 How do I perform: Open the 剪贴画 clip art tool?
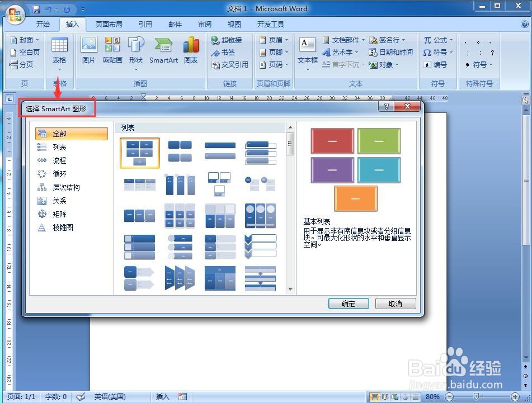pos(112,50)
